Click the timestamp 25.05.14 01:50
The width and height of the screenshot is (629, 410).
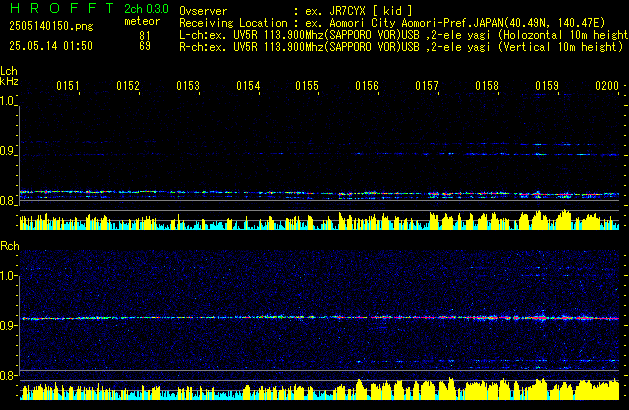[51, 46]
